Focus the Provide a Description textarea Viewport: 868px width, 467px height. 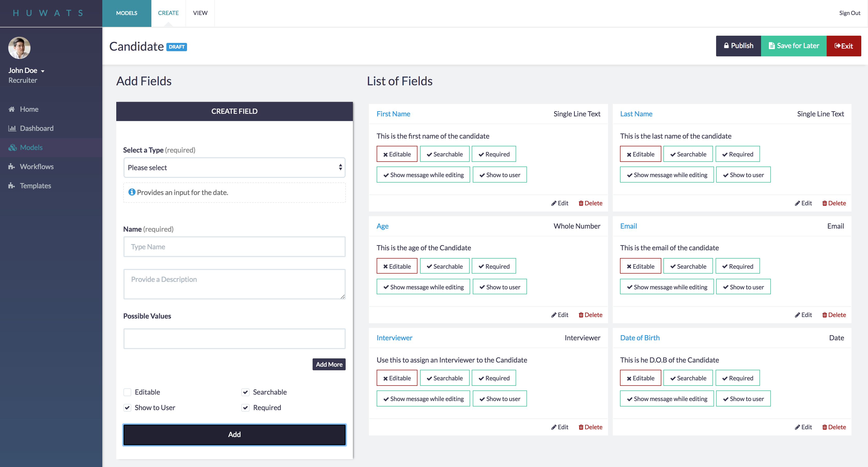234,284
